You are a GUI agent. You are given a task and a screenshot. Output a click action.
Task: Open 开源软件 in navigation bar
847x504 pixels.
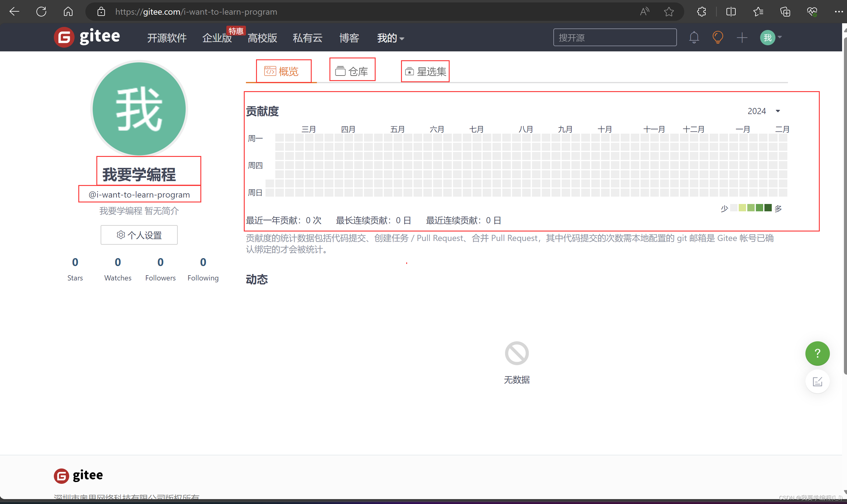167,38
